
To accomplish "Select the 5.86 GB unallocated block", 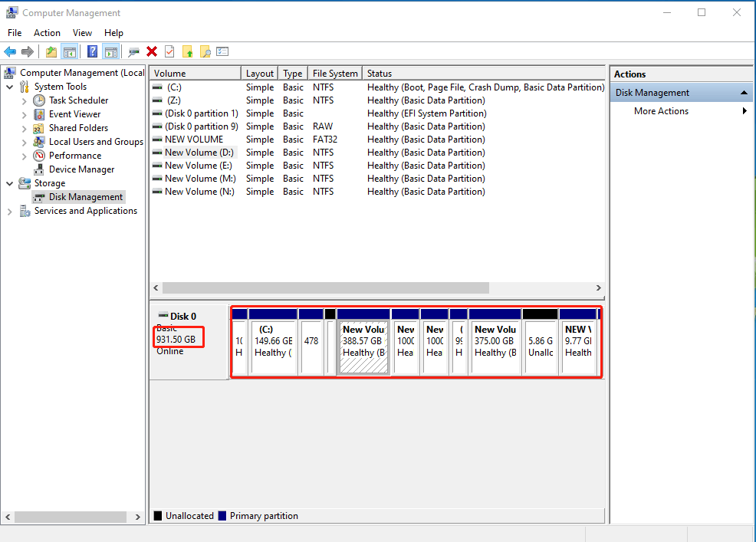I will (541, 341).
